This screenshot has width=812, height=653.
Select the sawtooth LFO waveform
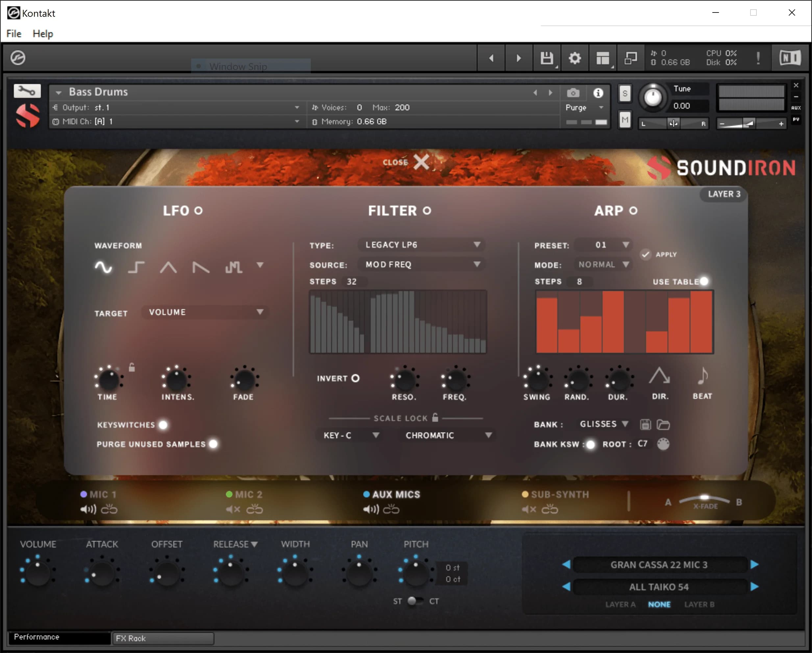[x=201, y=267]
